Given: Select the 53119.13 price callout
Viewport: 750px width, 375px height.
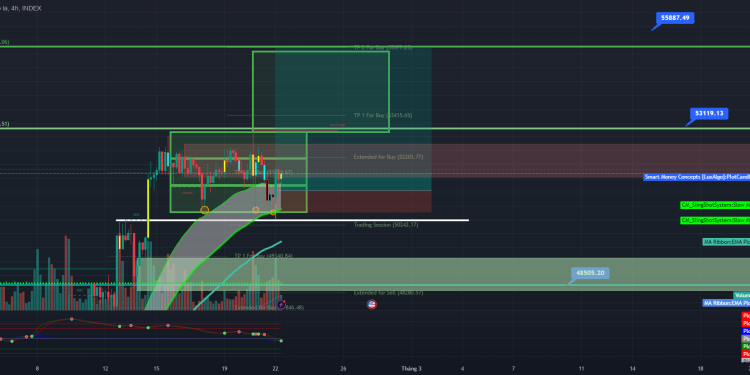Looking at the screenshot, I should [709, 114].
